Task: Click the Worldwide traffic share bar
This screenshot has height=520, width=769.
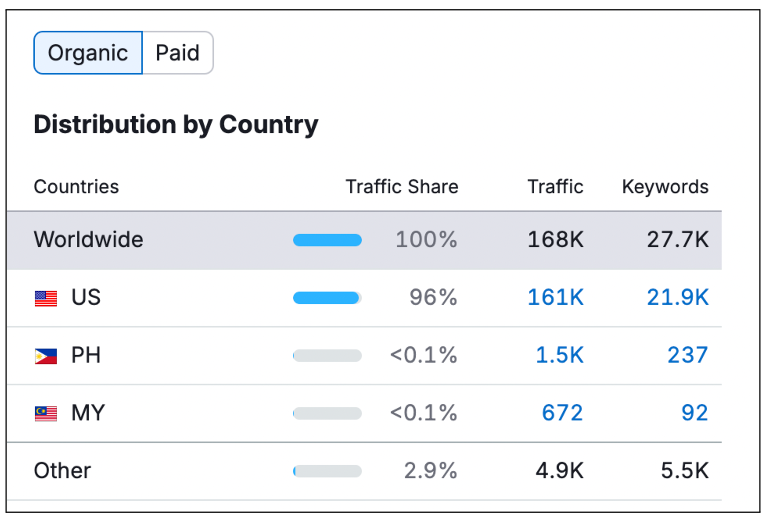Action: [327, 240]
